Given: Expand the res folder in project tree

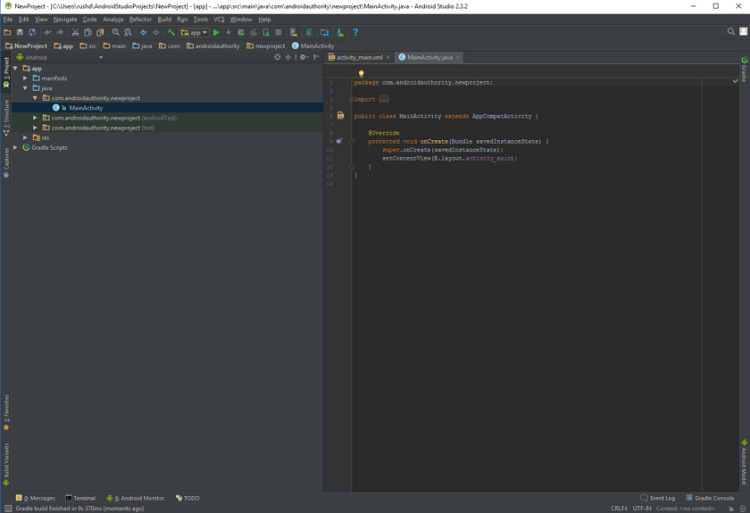Looking at the screenshot, I should tap(25, 138).
